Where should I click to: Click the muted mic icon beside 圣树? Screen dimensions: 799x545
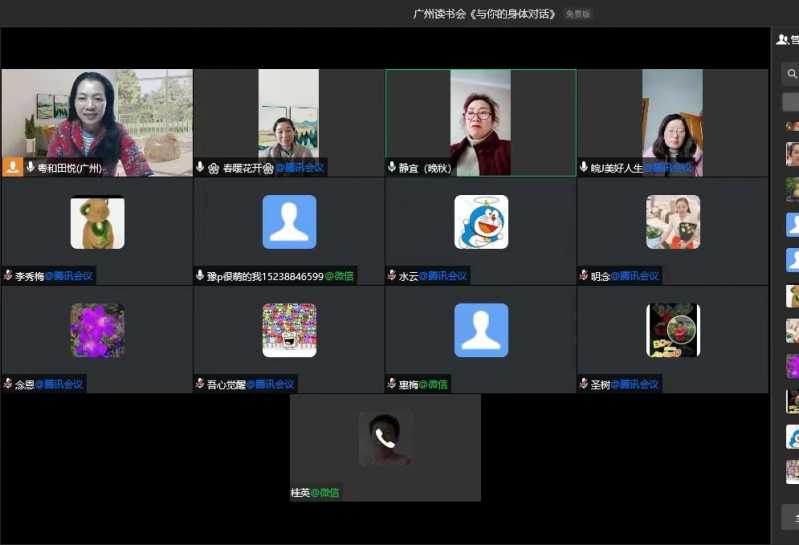click(x=583, y=383)
